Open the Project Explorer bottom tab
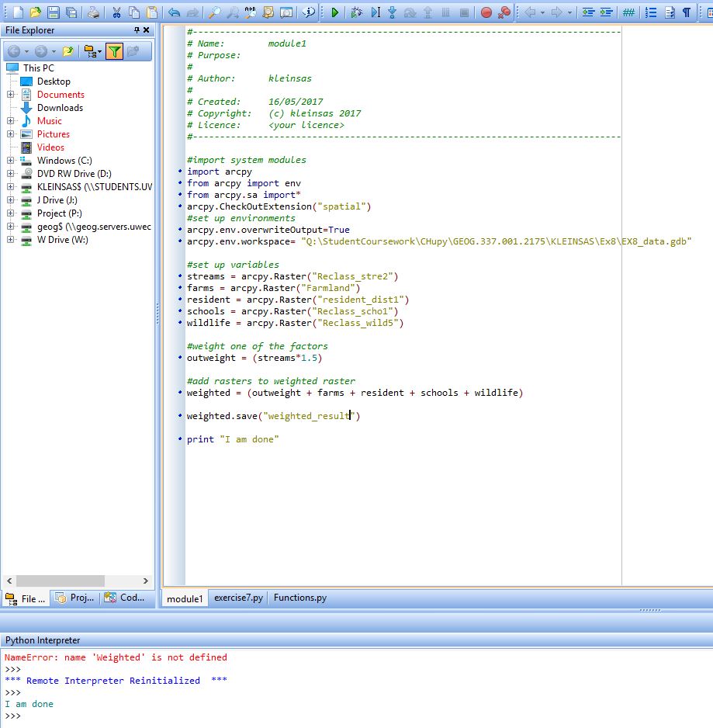This screenshot has height=728, width=713. point(75,598)
